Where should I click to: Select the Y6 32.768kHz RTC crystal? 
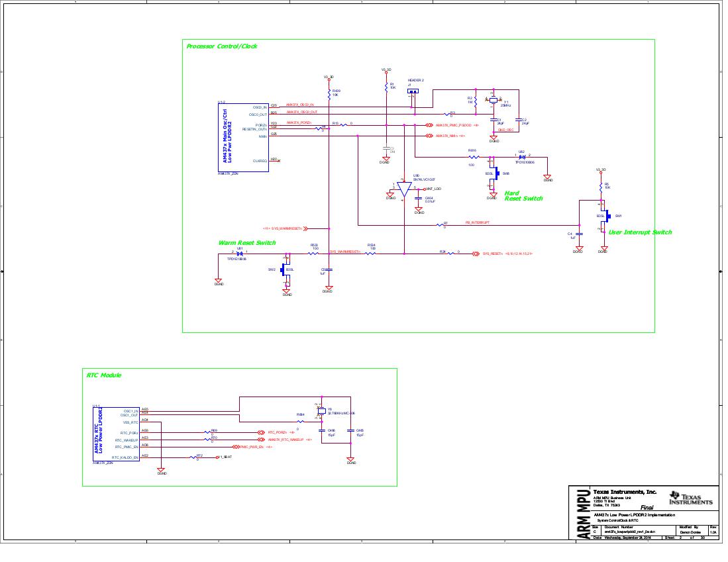click(321, 412)
